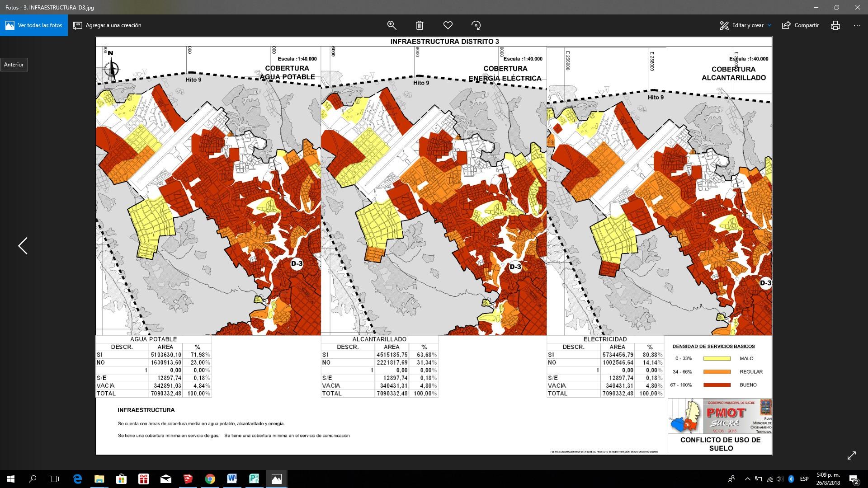Click the taskbar clock and date
The height and width of the screenshot is (488, 868).
click(x=828, y=479)
